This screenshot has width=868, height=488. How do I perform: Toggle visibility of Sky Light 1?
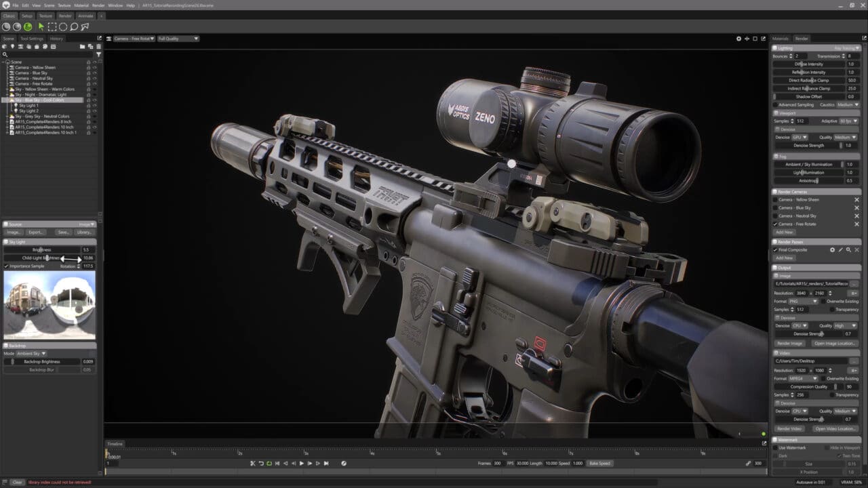tap(94, 106)
